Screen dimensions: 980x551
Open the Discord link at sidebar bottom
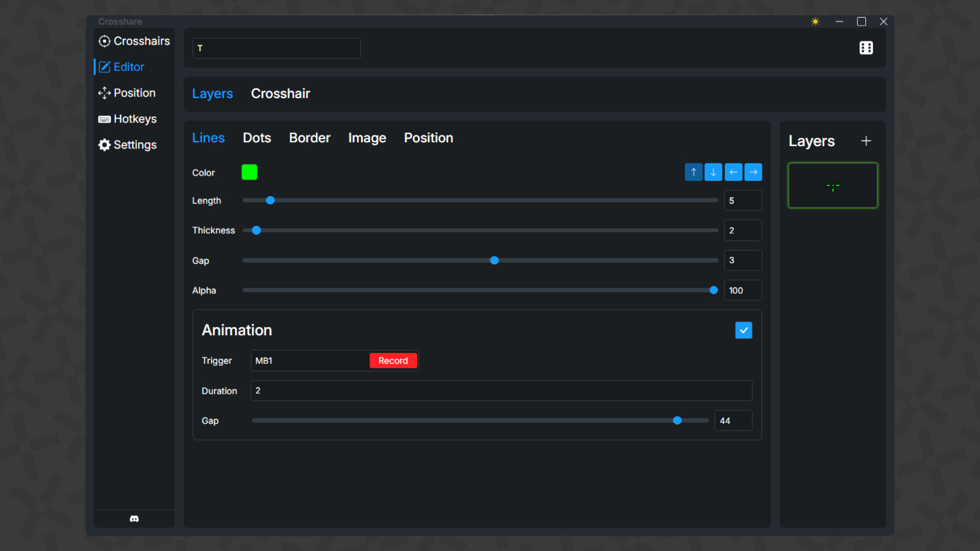(x=134, y=518)
